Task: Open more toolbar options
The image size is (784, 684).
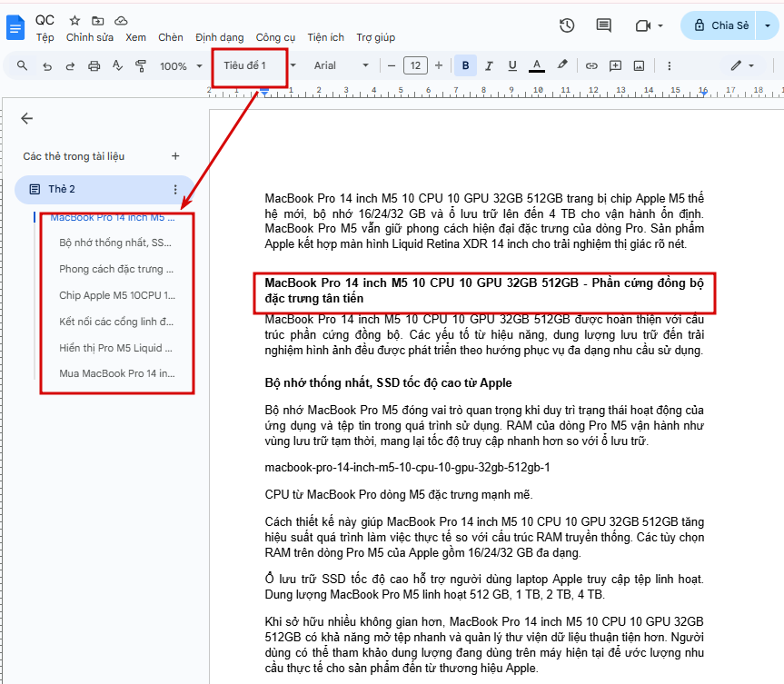Action: coord(669,65)
